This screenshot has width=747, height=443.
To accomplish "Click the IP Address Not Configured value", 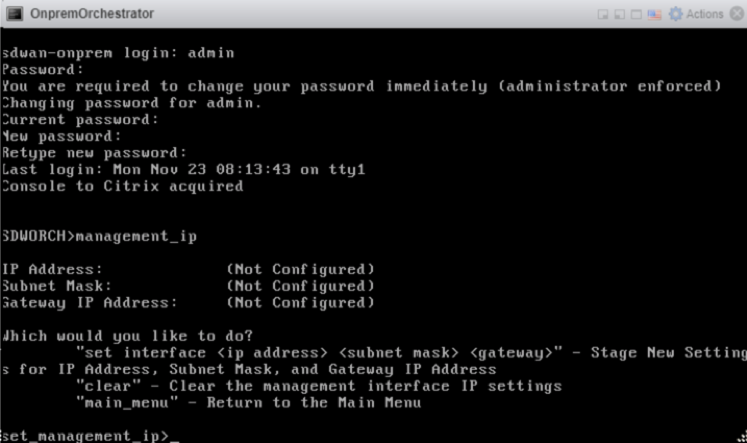I will click(301, 270).
